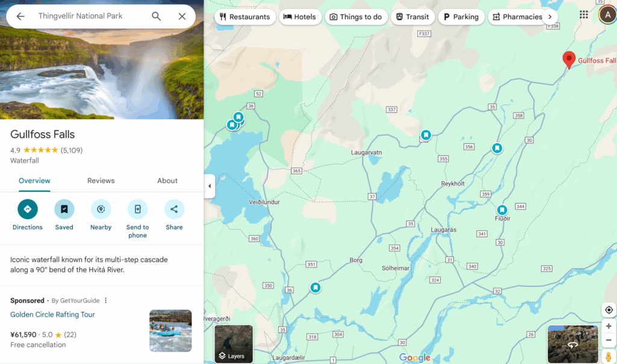The image size is (617, 364).
Task: Click the Veiðilundur map label
Action: pos(264,202)
